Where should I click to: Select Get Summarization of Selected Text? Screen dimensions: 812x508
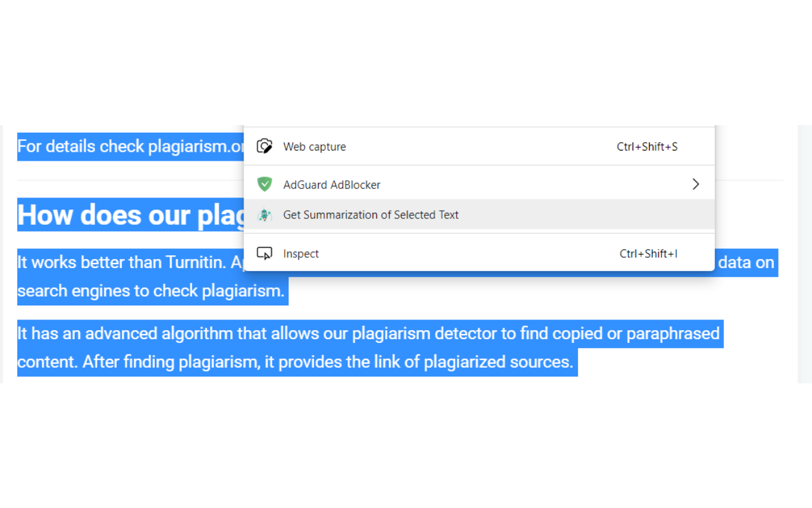tap(479, 215)
